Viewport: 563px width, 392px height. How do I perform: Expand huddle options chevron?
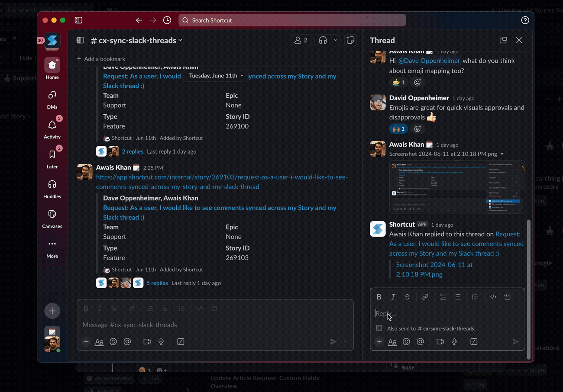coord(336,40)
